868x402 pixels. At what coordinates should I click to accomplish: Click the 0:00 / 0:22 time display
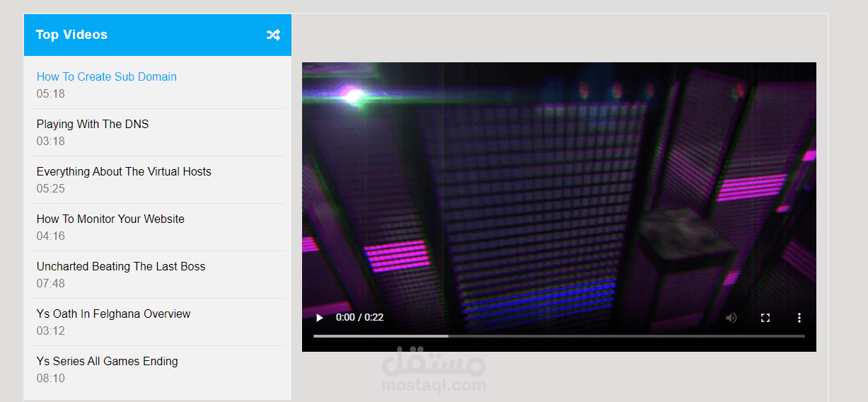pyautogui.click(x=359, y=318)
